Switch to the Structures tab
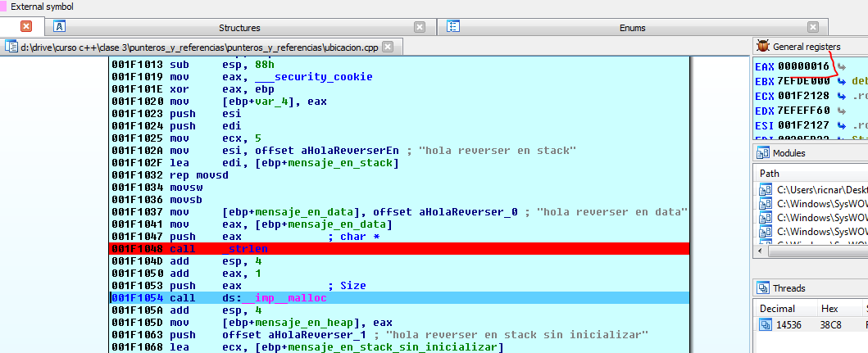 (239, 27)
